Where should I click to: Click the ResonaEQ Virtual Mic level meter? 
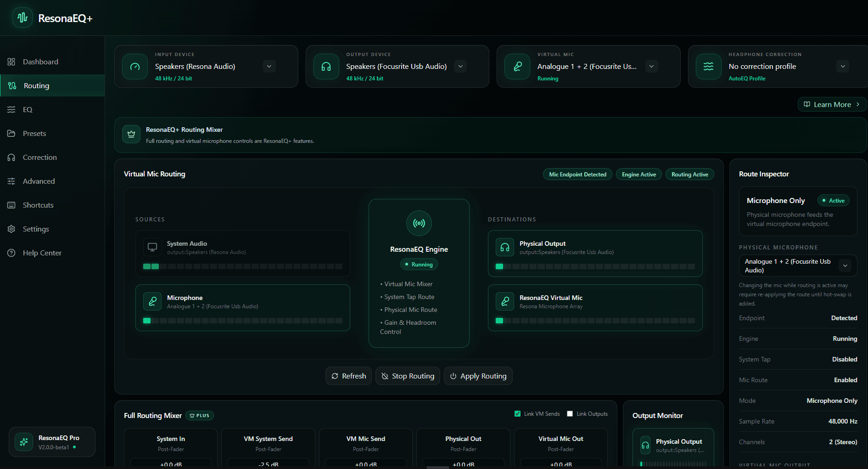point(595,321)
